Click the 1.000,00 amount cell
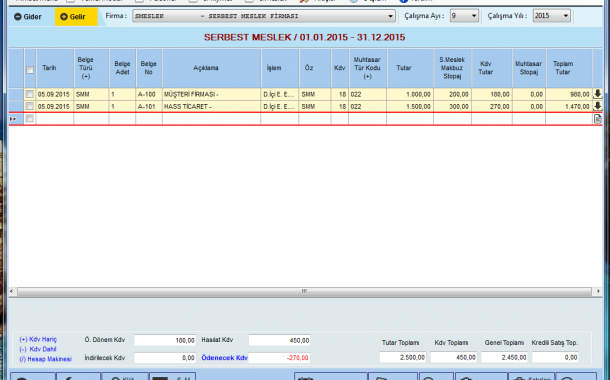 point(410,94)
